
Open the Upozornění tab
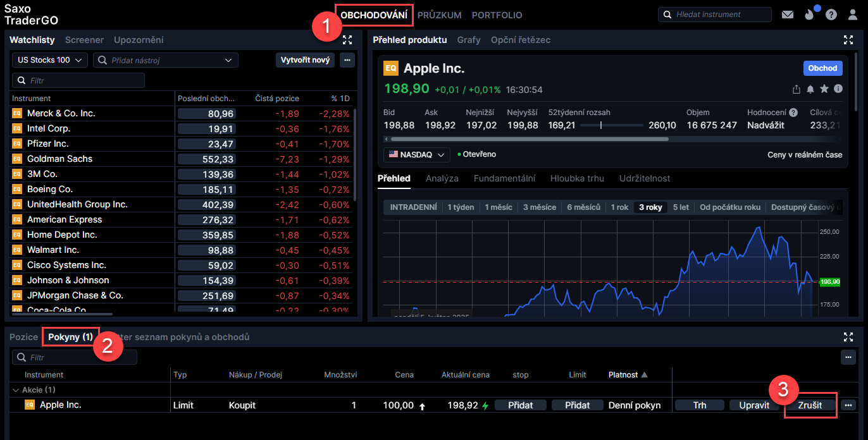point(139,40)
